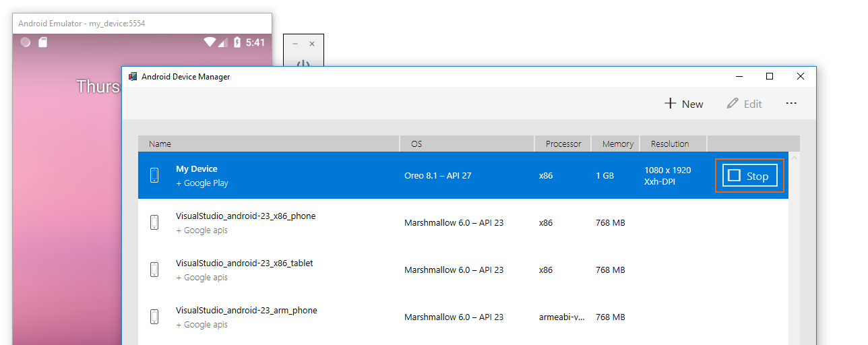Click emulator SD card notification icon

tap(42, 42)
